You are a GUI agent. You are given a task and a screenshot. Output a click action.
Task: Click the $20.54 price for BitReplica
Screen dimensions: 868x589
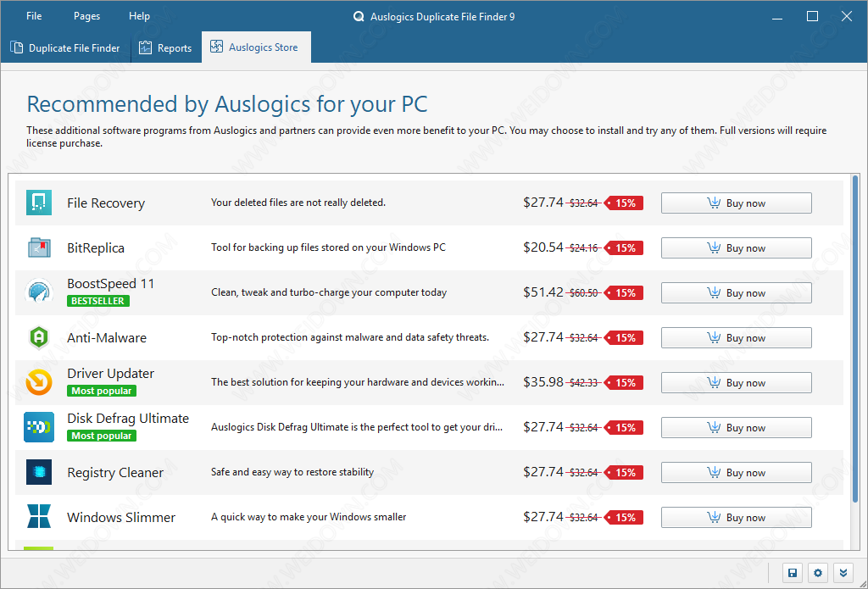[543, 247]
